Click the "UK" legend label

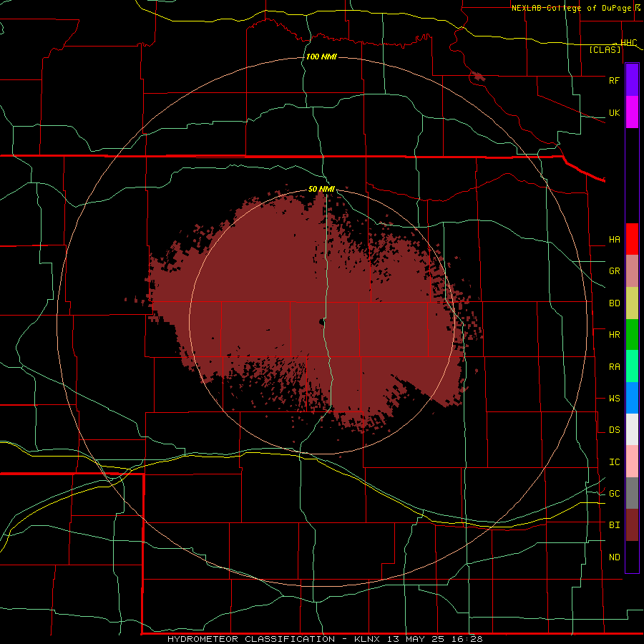(614, 112)
